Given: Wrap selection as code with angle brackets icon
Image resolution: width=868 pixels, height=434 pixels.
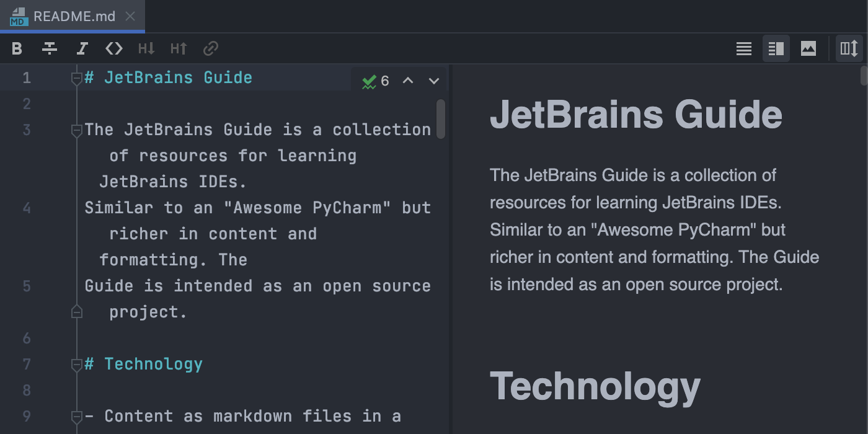Looking at the screenshot, I should pyautogui.click(x=114, y=48).
